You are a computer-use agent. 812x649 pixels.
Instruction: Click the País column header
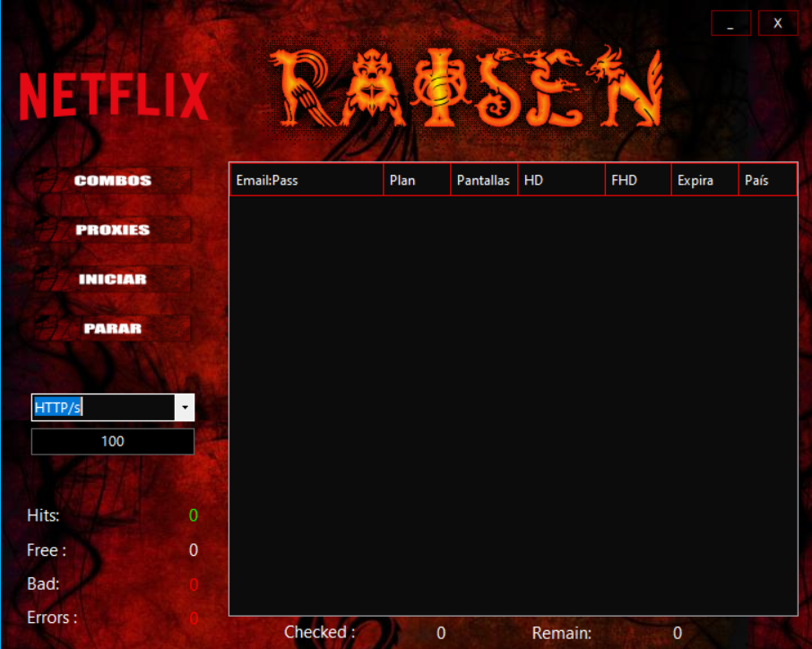tap(767, 180)
